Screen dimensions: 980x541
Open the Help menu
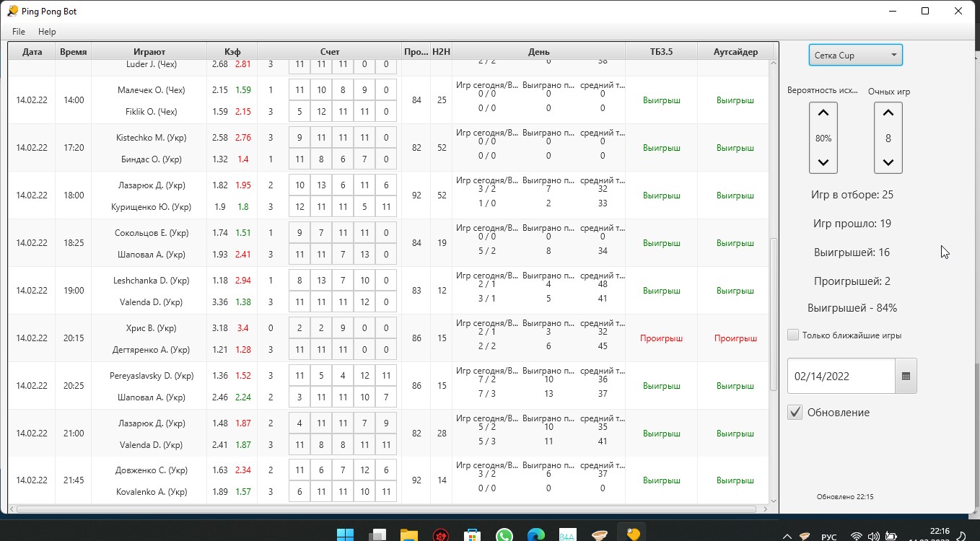coord(47,32)
